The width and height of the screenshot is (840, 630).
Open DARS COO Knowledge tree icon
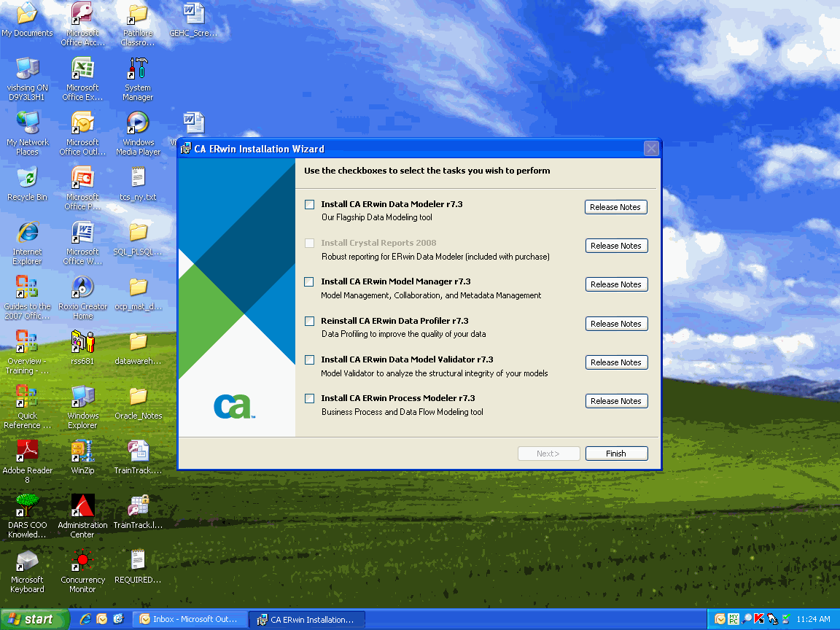(27, 516)
